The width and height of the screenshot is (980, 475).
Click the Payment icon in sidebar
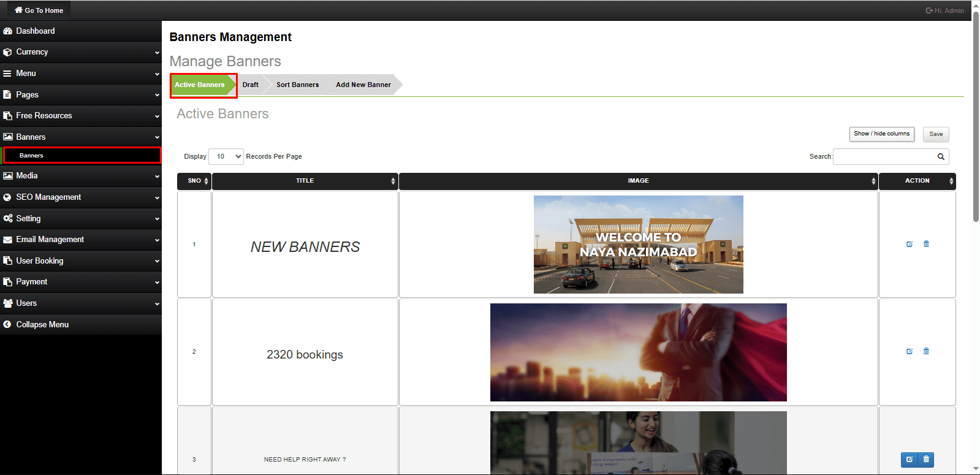(x=7, y=282)
